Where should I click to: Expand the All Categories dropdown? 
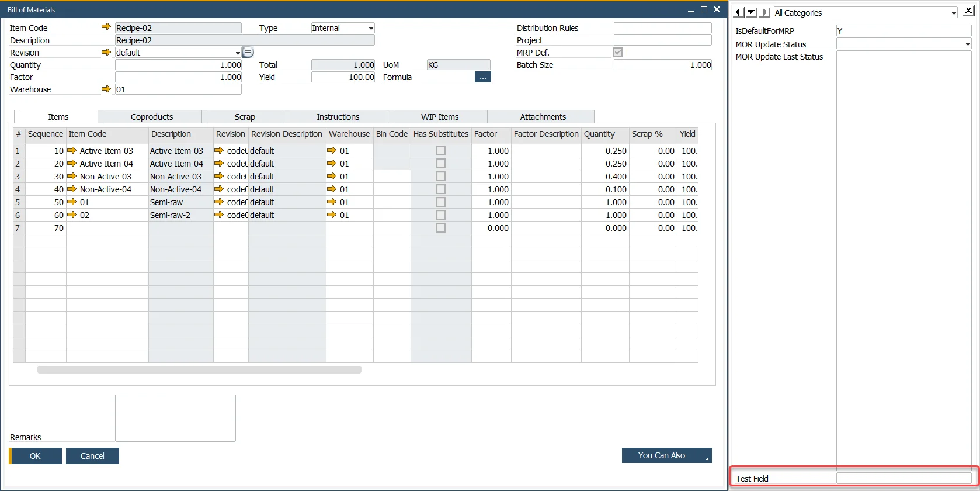point(953,13)
